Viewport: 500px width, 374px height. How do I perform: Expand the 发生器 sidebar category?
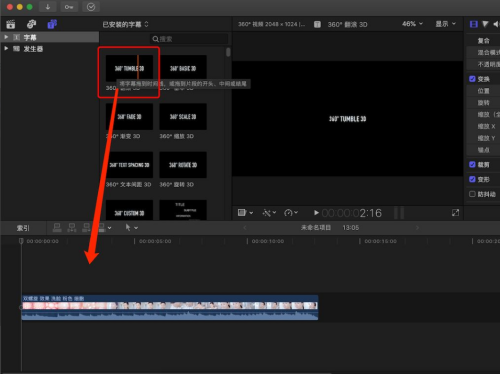pyautogui.click(x=6, y=48)
